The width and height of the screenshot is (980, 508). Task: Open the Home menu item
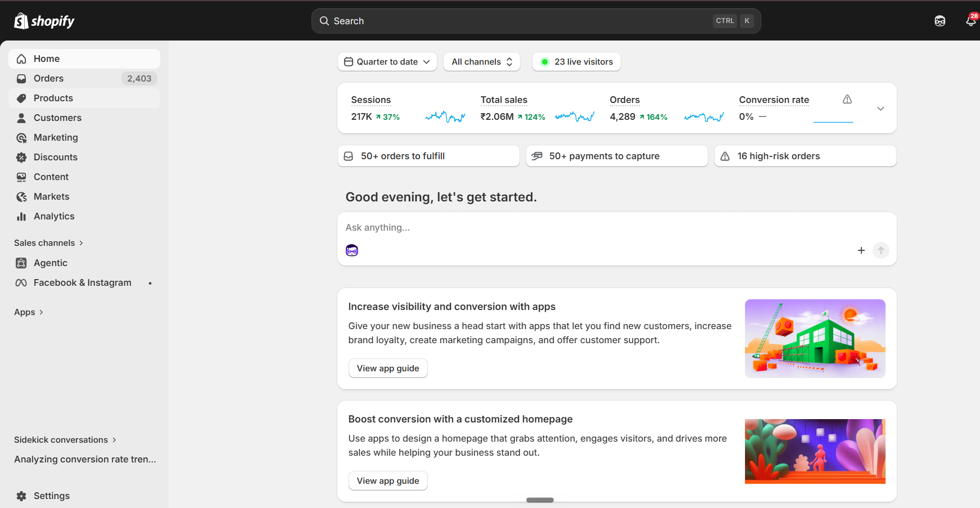pyautogui.click(x=84, y=59)
